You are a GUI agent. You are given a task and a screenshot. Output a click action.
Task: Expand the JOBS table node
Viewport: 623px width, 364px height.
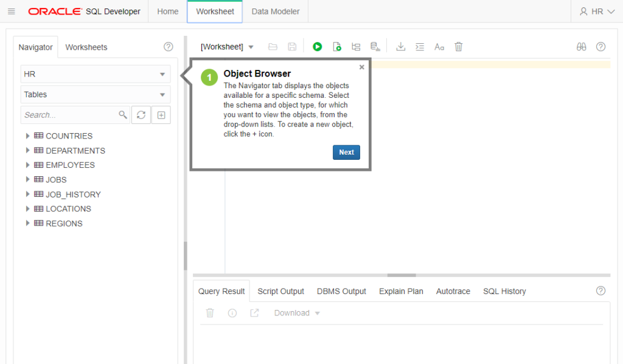coord(27,179)
